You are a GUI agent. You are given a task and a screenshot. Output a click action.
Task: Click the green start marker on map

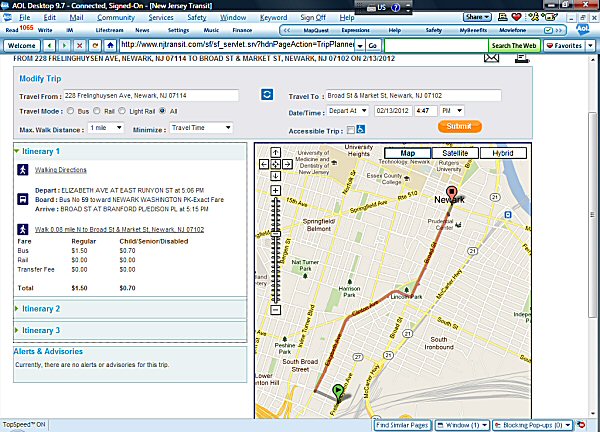pyautogui.click(x=338, y=392)
